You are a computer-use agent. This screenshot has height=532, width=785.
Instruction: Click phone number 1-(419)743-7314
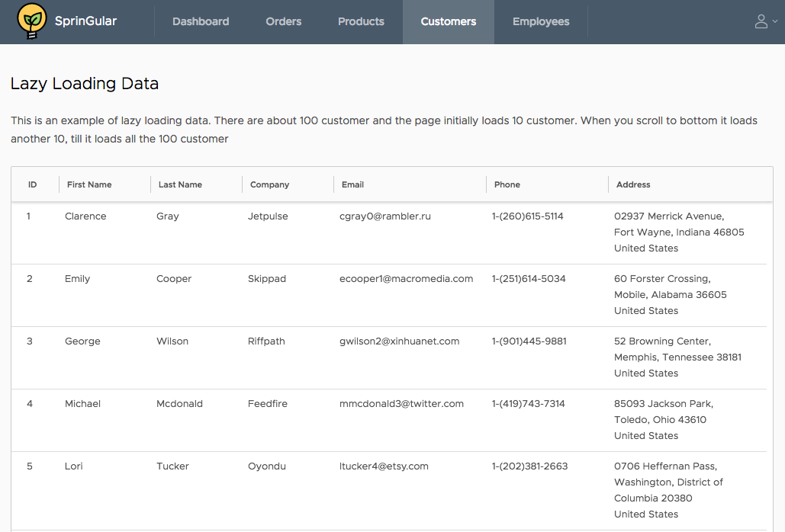528,404
